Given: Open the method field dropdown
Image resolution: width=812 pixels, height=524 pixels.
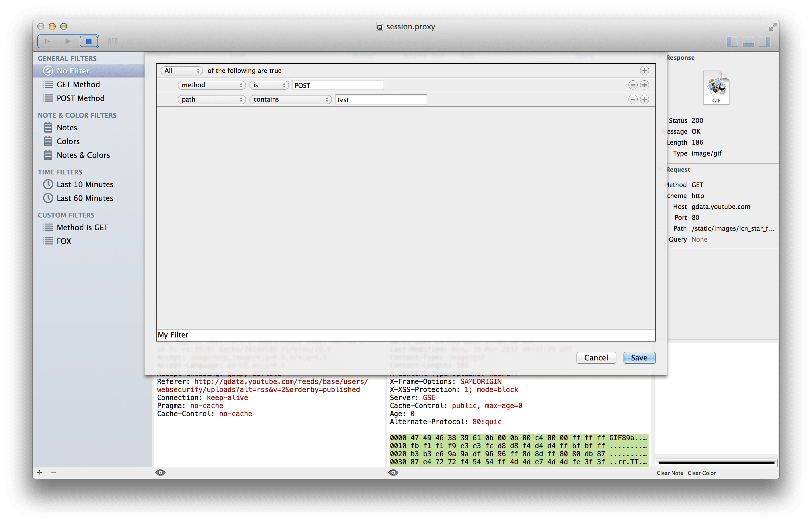Looking at the screenshot, I should [211, 85].
